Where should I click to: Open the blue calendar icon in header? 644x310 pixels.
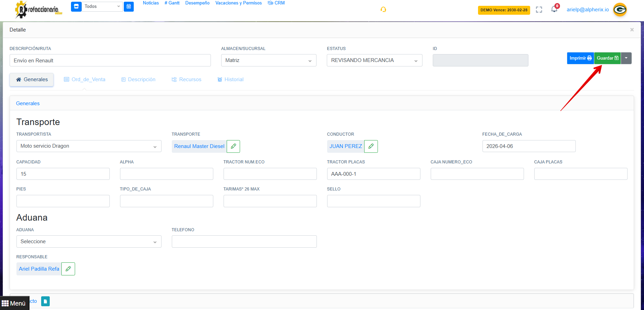pyautogui.click(x=129, y=7)
